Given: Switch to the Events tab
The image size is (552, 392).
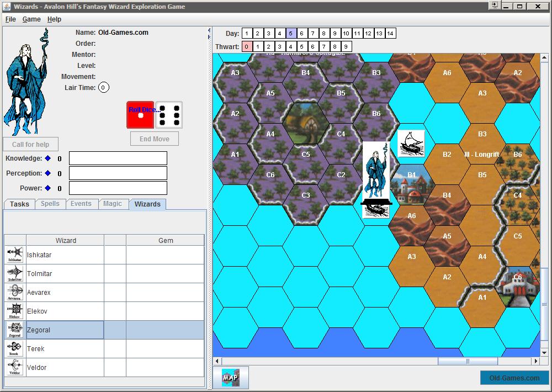Looking at the screenshot, I should pos(81,204).
